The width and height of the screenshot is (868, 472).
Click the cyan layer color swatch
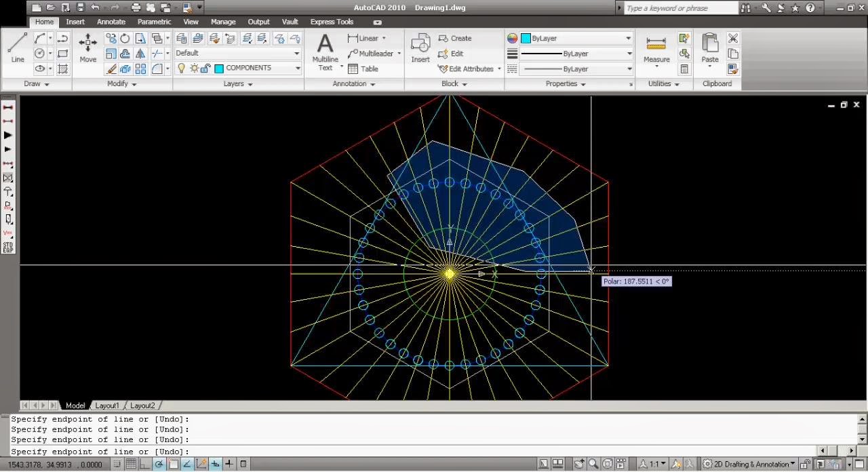point(218,68)
